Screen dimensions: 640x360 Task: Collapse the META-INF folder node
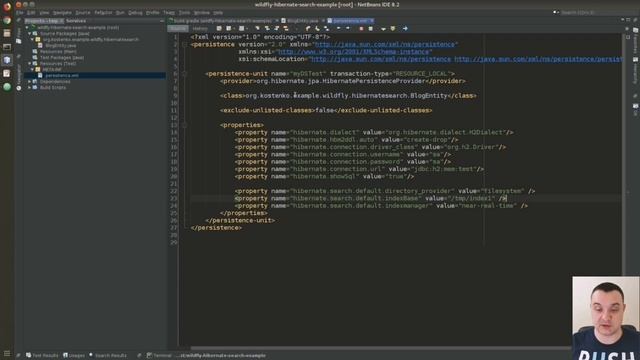click(33, 70)
